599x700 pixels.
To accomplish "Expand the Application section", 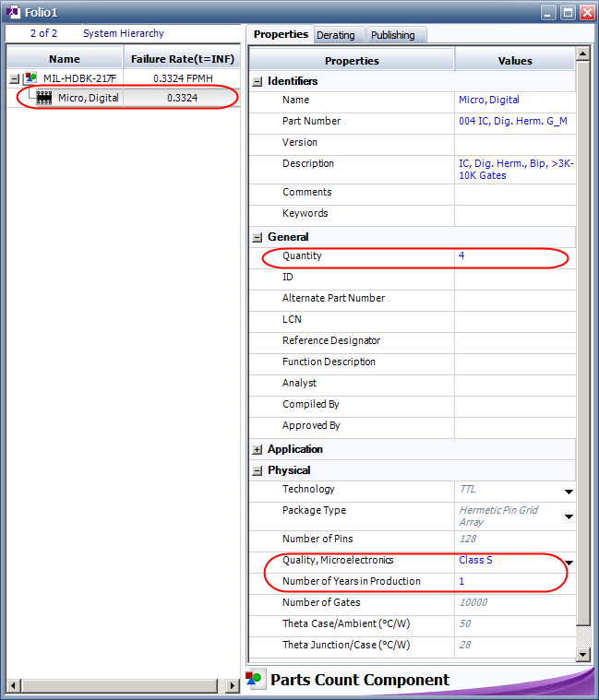I will tap(258, 449).
